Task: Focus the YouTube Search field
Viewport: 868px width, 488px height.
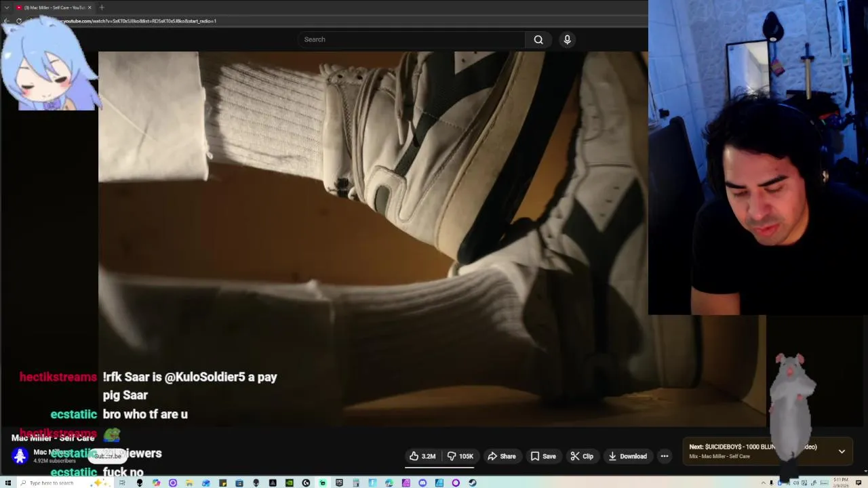Action: [x=412, y=39]
